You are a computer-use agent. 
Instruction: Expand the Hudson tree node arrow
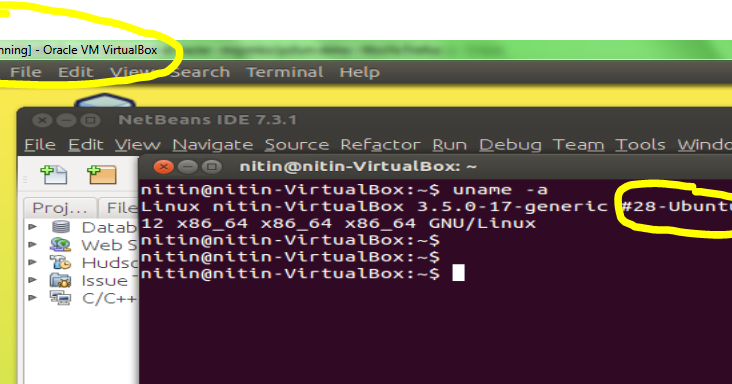(33, 262)
